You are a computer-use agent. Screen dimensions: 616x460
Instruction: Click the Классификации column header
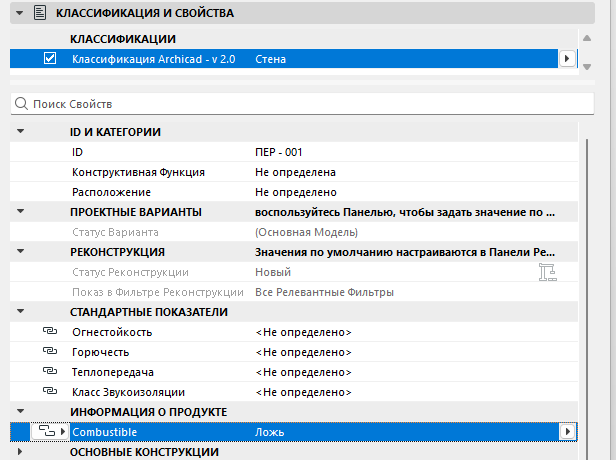(123, 39)
